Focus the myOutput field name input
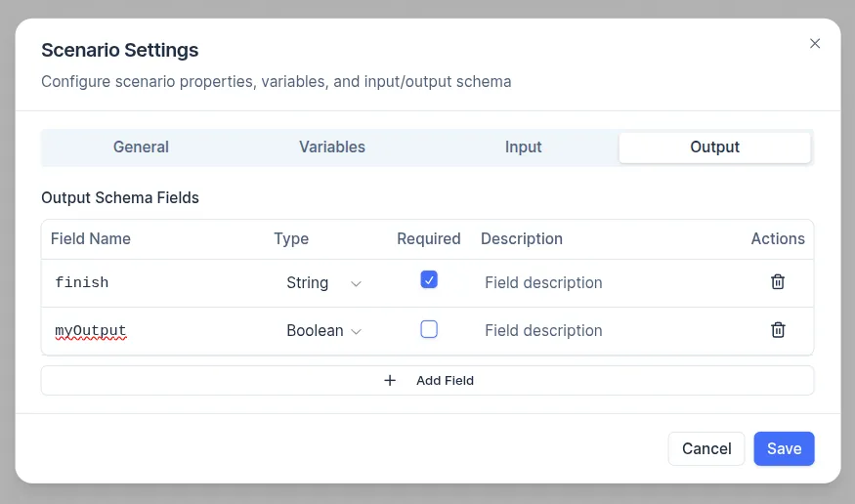The image size is (855, 504). pyautogui.click(x=156, y=330)
